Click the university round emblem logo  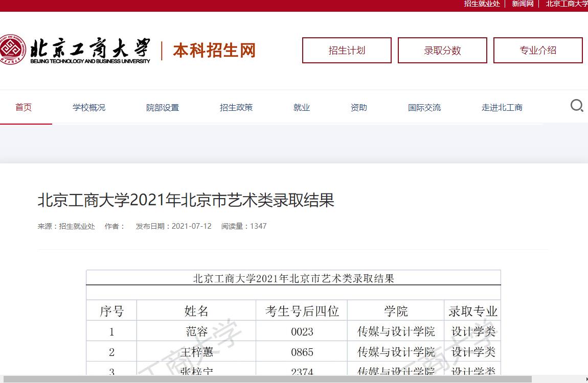(12, 50)
